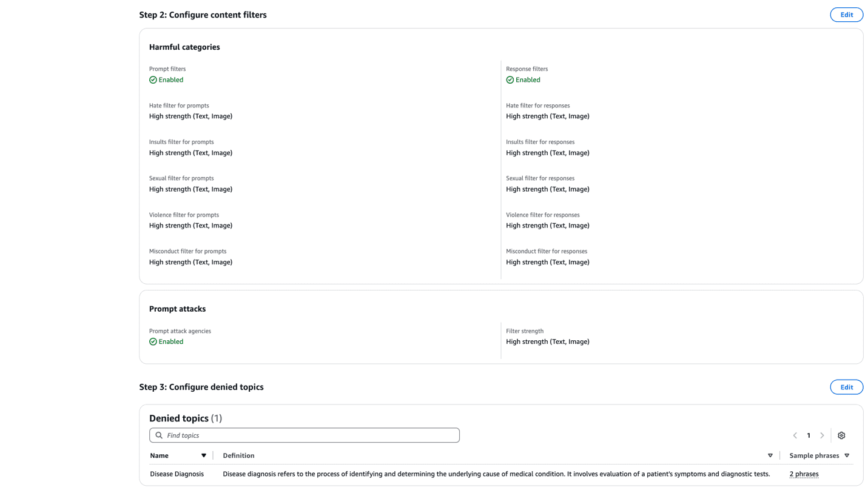Sort the table by the Name header
868x490 pixels.
[x=160, y=455]
